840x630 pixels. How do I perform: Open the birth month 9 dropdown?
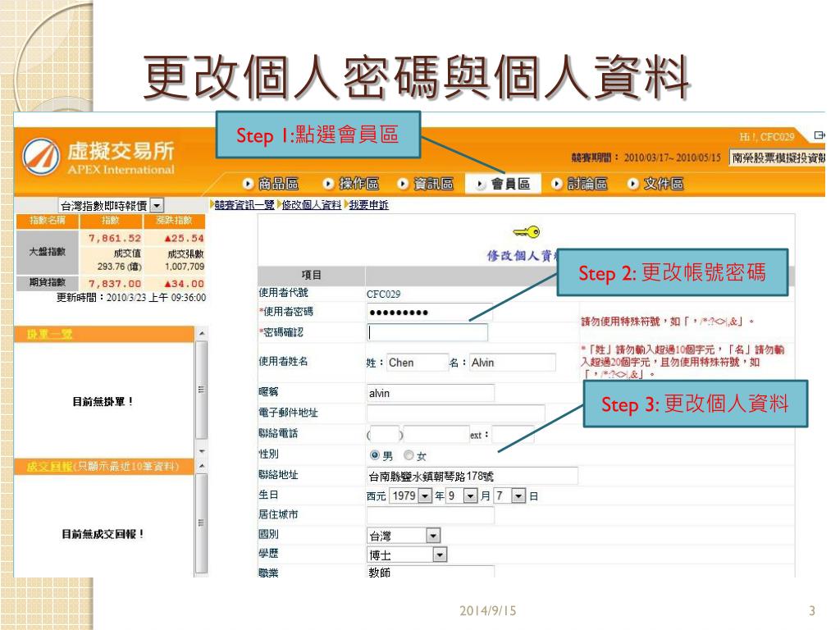pos(462,496)
